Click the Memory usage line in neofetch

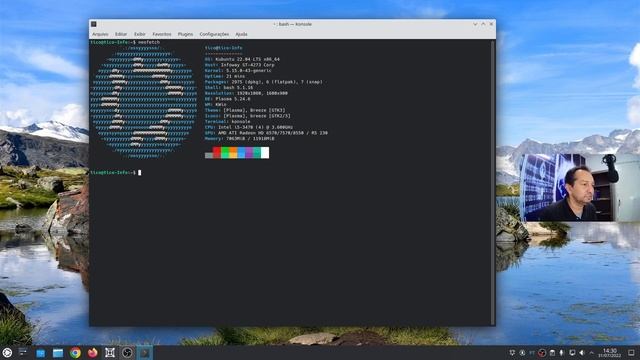click(x=240, y=139)
